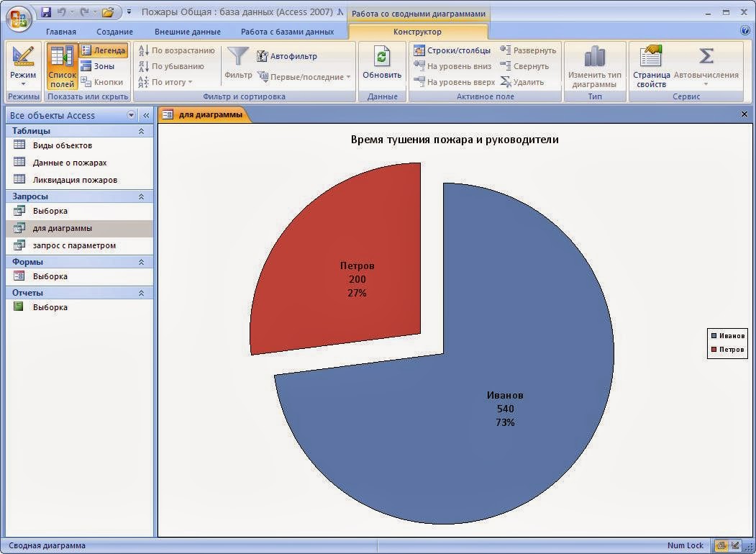The image size is (756, 554).
Task: Click the Свернуть collapse command
Action: tap(524, 66)
